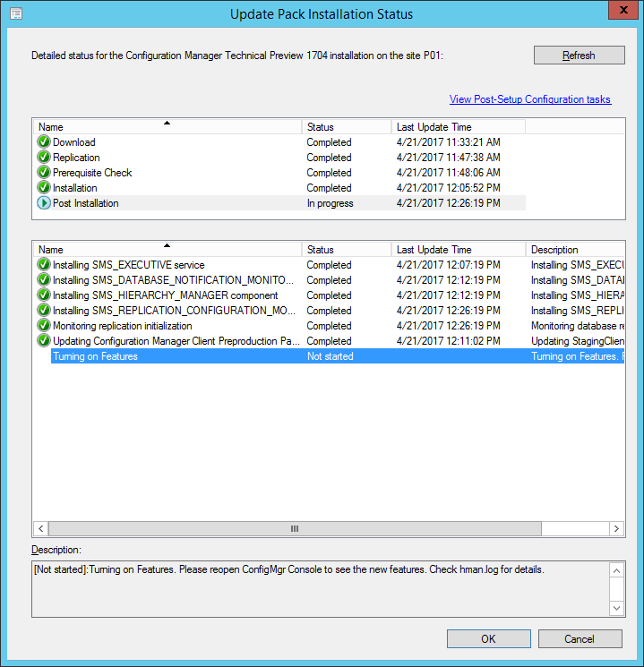Click Completed status for SMS_EXECUTIVE service row
Screen dimensions: 644x667
pyautogui.click(x=329, y=265)
